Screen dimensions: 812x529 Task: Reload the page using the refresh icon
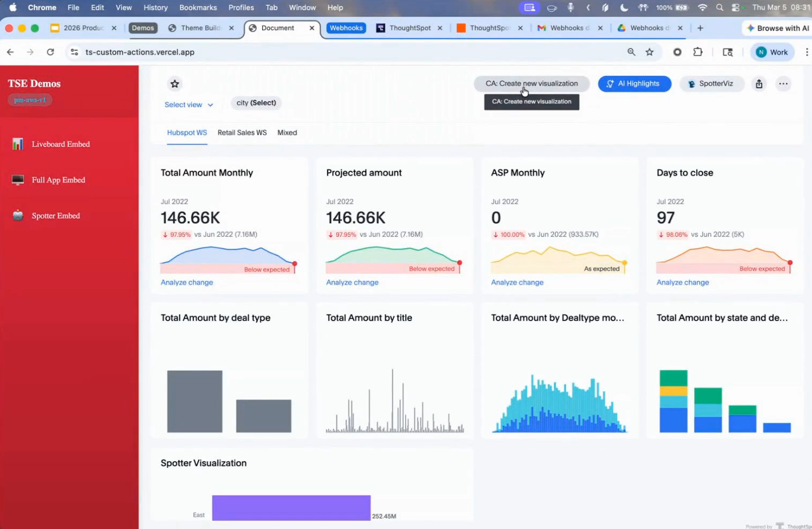point(50,52)
